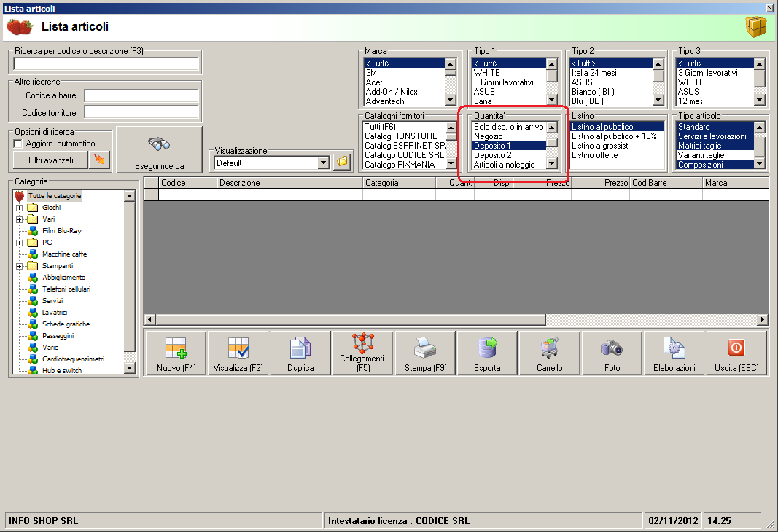Click the Duplica button
Image resolution: width=778 pixels, height=532 pixels.
click(x=300, y=353)
